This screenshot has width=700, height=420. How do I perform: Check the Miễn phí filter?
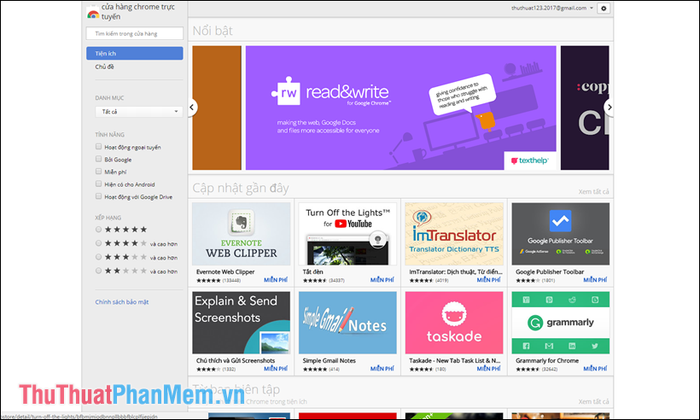pos(99,171)
